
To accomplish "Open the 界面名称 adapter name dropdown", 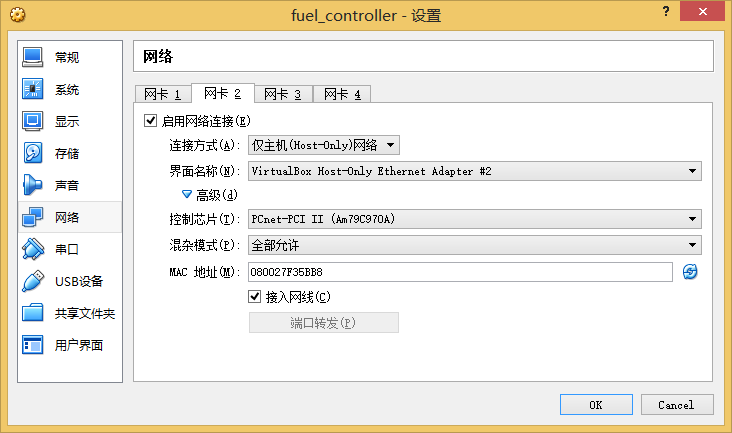I will [474, 171].
